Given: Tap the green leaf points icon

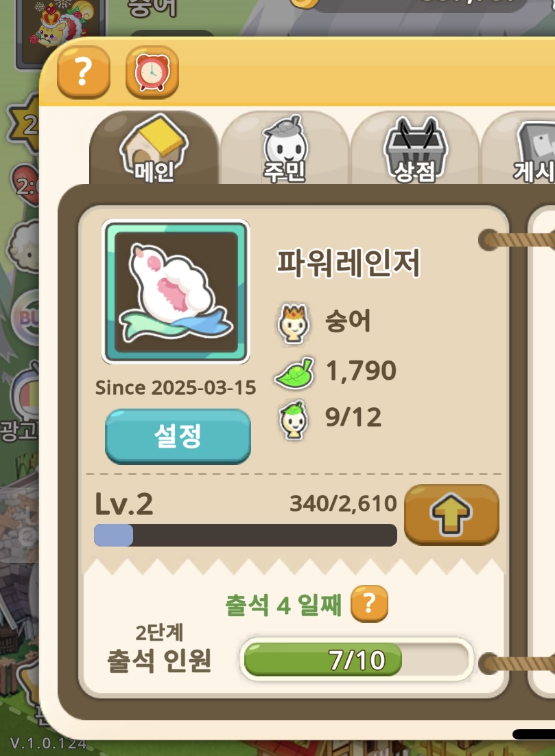Looking at the screenshot, I should click(294, 373).
